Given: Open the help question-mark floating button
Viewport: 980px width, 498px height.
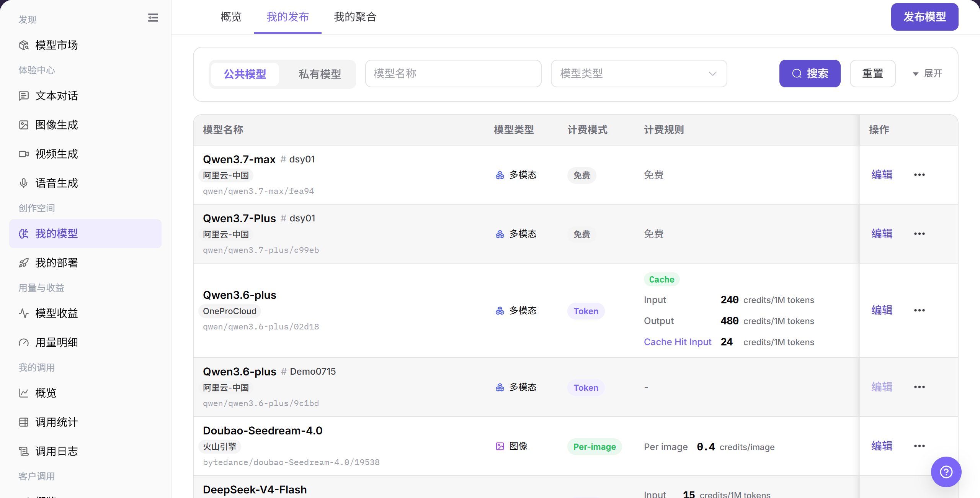Looking at the screenshot, I should [946, 472].
